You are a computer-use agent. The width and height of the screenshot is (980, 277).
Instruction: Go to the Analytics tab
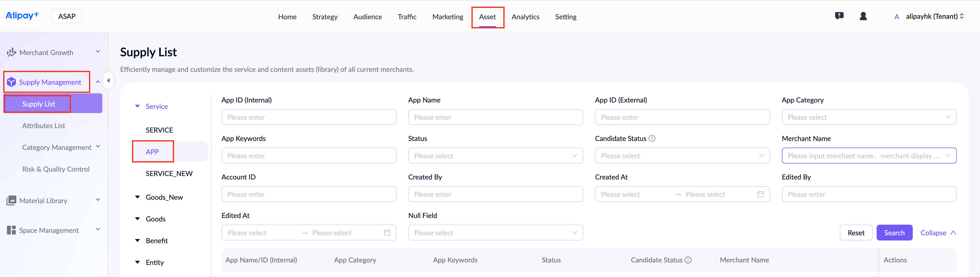coord(525,17)
